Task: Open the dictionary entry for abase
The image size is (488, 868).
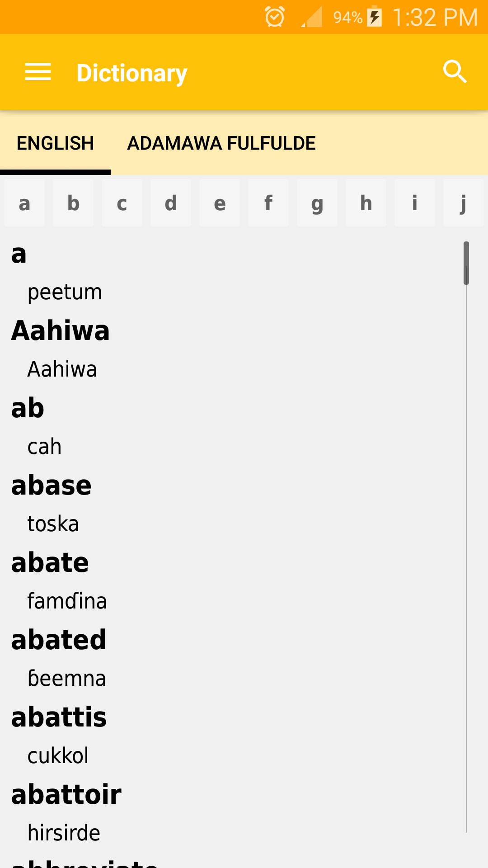Action: pos(52,486)
